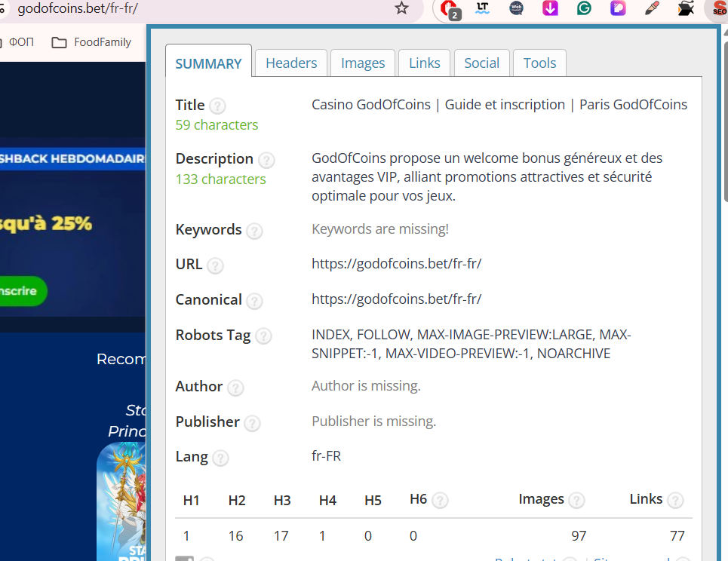
Task: Open Grammarly green G extension icon
Action: click(584, 8)
